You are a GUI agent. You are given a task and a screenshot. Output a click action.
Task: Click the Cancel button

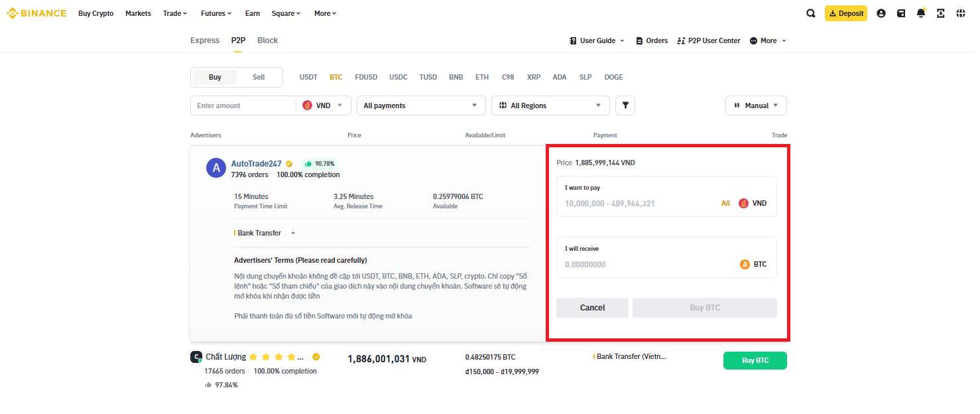592,308
